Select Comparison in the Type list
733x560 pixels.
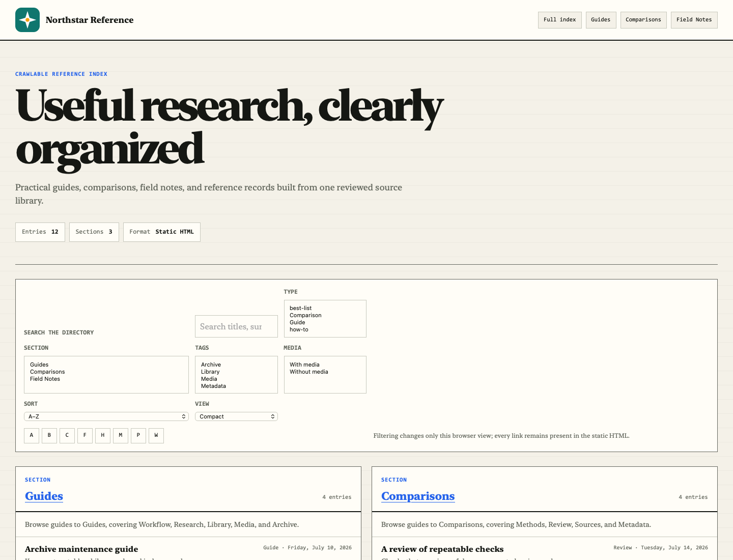click(325, 315)
